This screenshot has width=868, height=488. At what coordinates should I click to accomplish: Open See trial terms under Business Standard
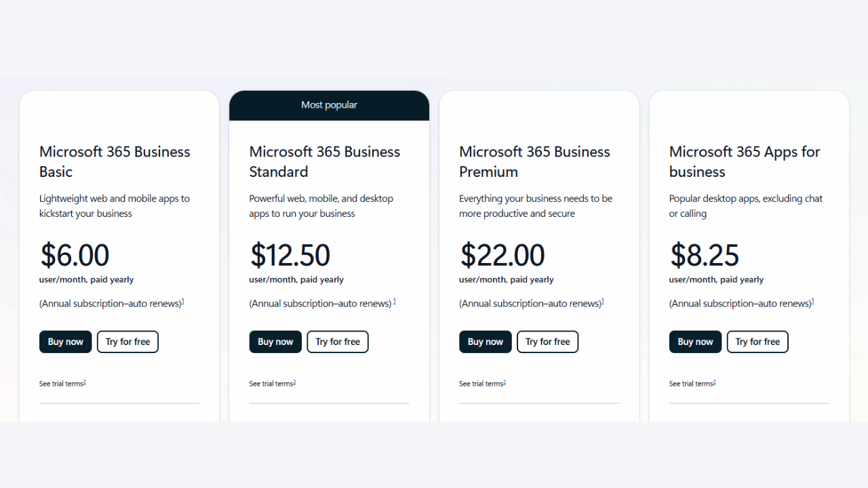[x=273, y=384]
